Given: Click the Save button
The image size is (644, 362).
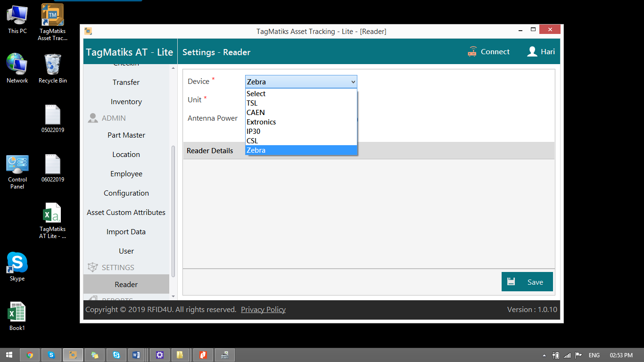Looking at the screenshot, I should [527, 282].
